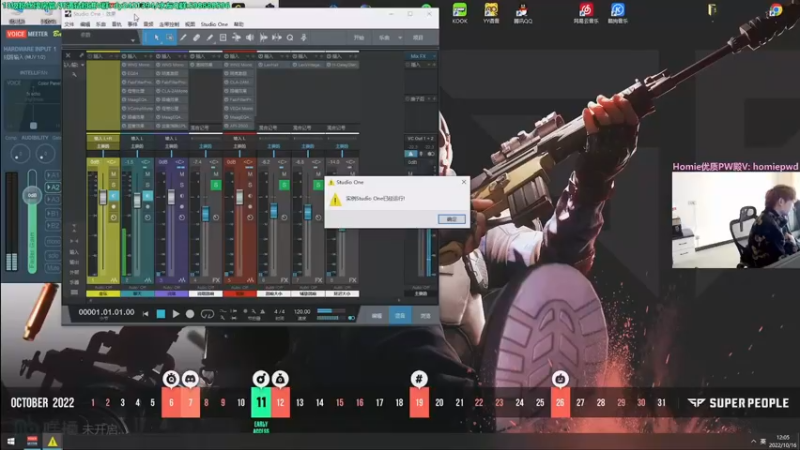The height and width of the screenshot is (450, 800).
Task: Click 确定 in Studio One dialog
Action: click(x=452, y=219)
